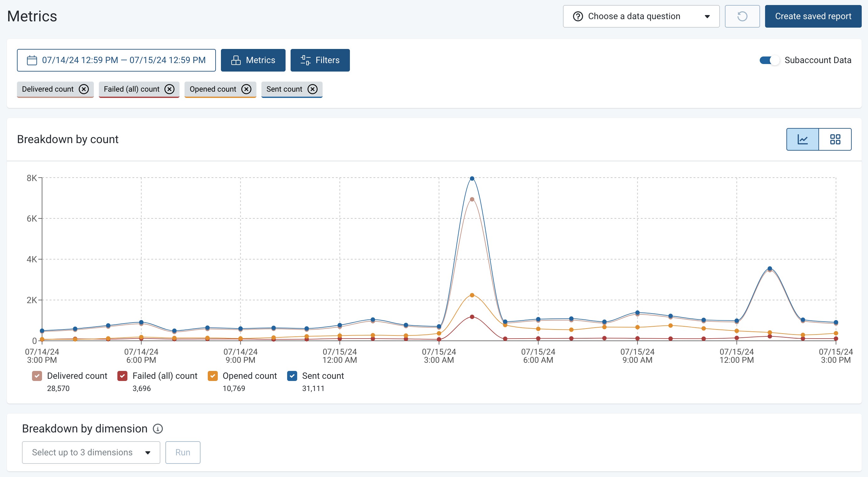Viewport: 868px width, 477px height.
Task: Click the 8K peak data point on chart
Action: [472, 179]
